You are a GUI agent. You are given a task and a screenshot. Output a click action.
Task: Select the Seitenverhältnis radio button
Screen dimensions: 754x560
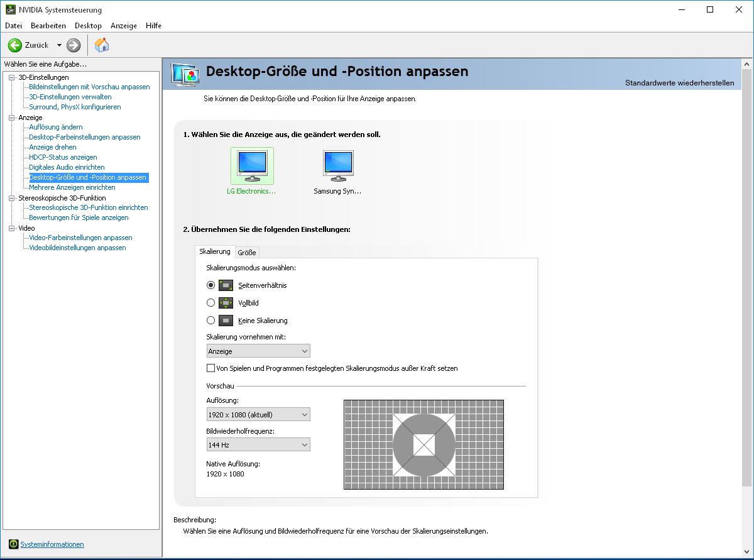(x=210, y=285)
